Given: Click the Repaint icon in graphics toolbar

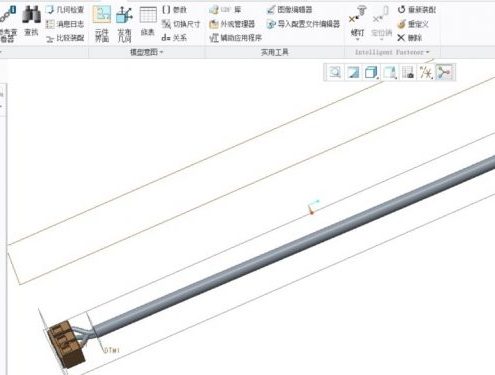Looking at the screenshot, I should point(353,72).
